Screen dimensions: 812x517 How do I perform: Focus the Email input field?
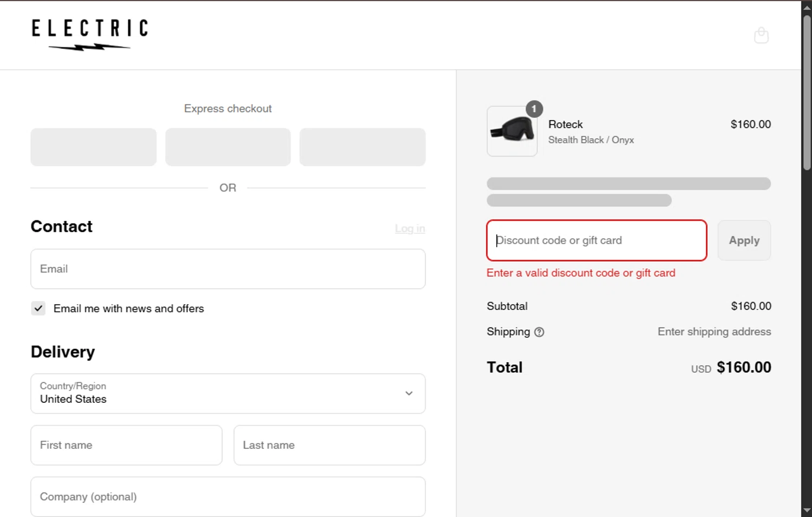(228, 269)
